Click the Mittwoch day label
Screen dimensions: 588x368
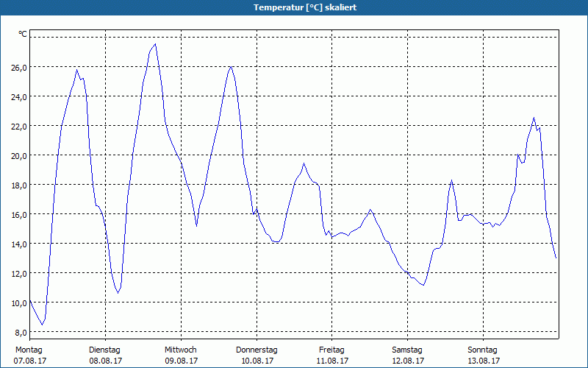pyautogui.click(x=180, y=350)
